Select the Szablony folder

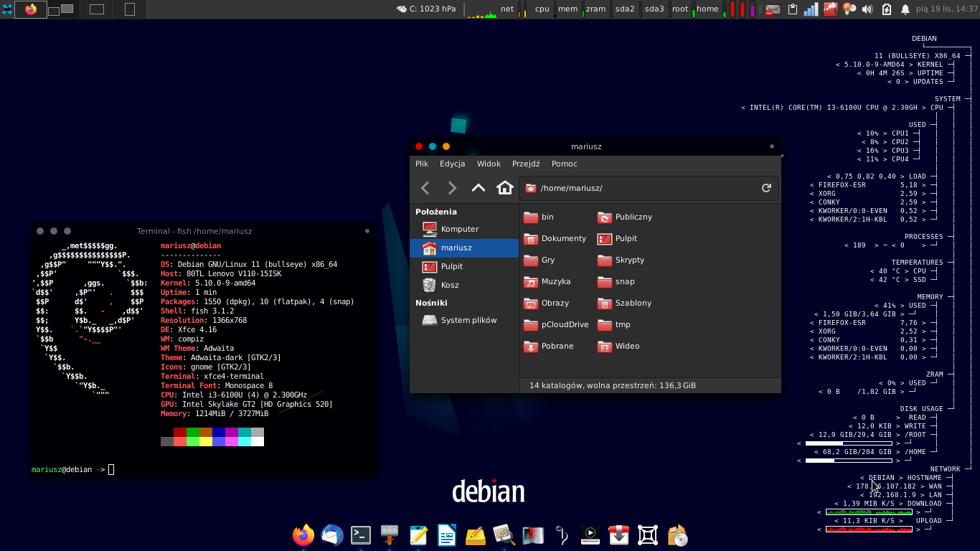625,303
